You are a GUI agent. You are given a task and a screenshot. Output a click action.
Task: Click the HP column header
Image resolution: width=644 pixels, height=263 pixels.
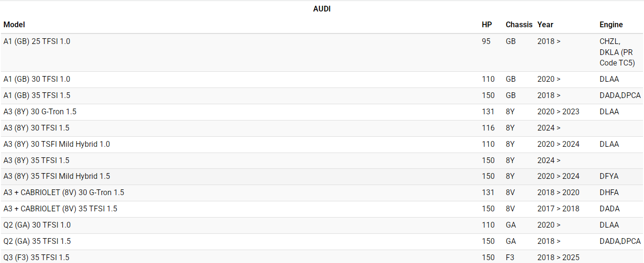pos(486,24)
